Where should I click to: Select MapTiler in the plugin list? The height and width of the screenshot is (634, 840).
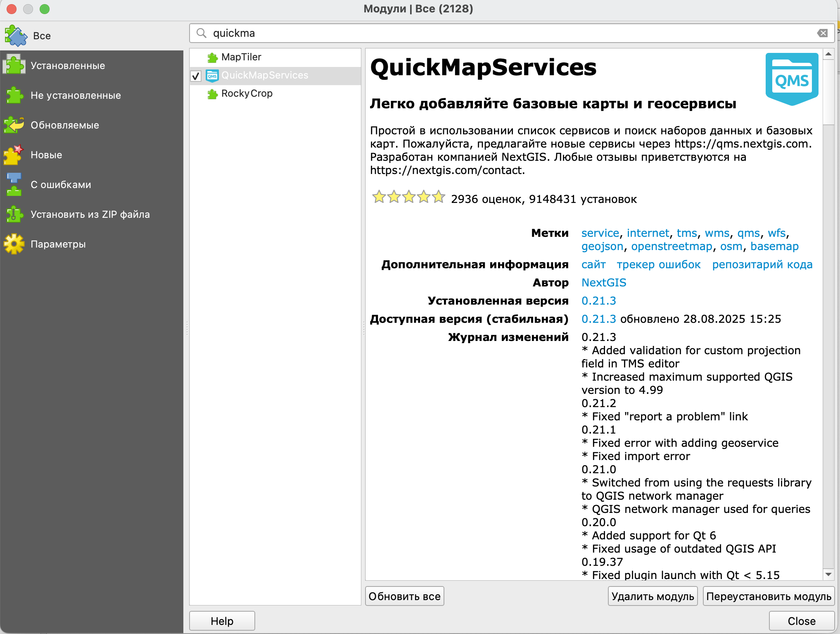241,57
